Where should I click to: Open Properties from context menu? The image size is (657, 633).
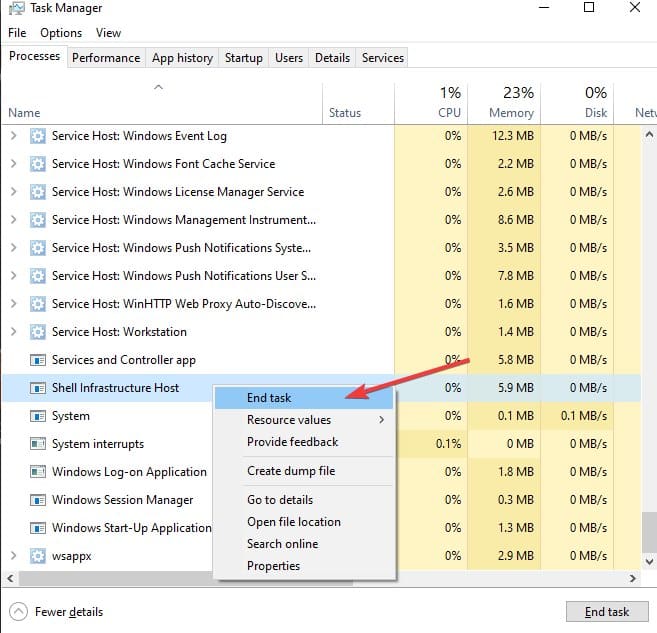tap(304, 566)
